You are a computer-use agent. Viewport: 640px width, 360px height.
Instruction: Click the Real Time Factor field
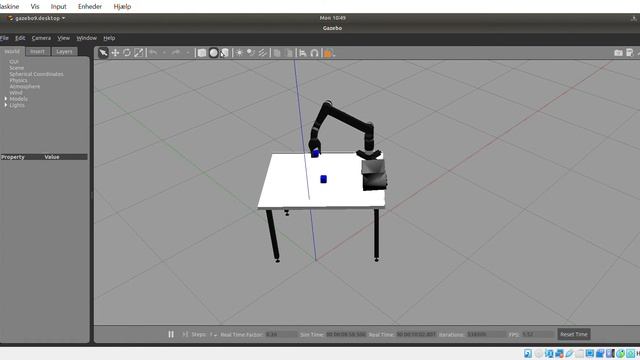(x=281, y=334)
